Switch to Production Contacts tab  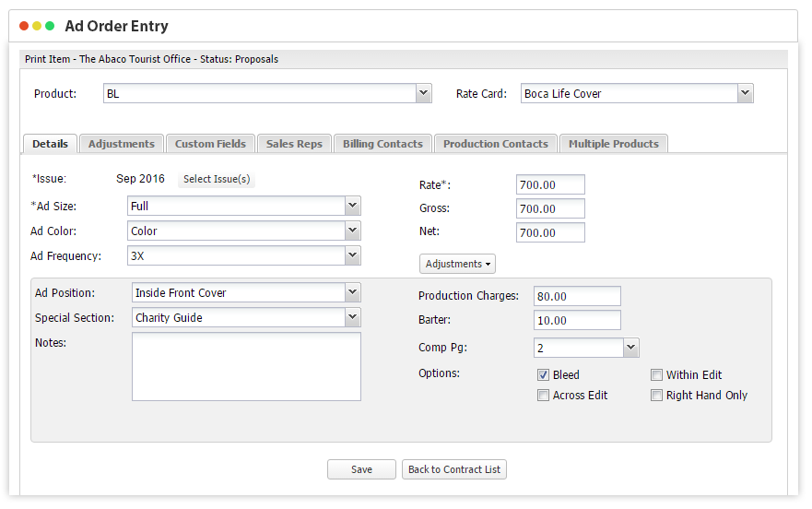[496, 144]
